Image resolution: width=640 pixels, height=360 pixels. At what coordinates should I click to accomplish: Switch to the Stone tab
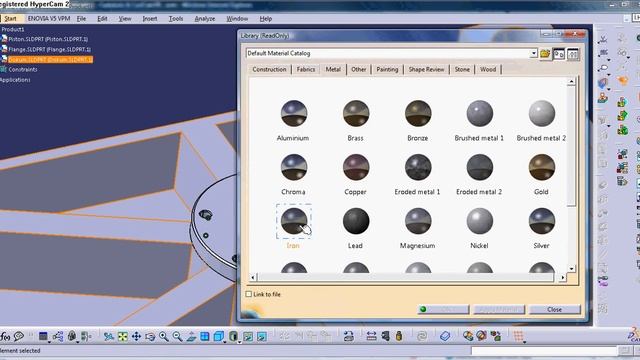[462, 69]
